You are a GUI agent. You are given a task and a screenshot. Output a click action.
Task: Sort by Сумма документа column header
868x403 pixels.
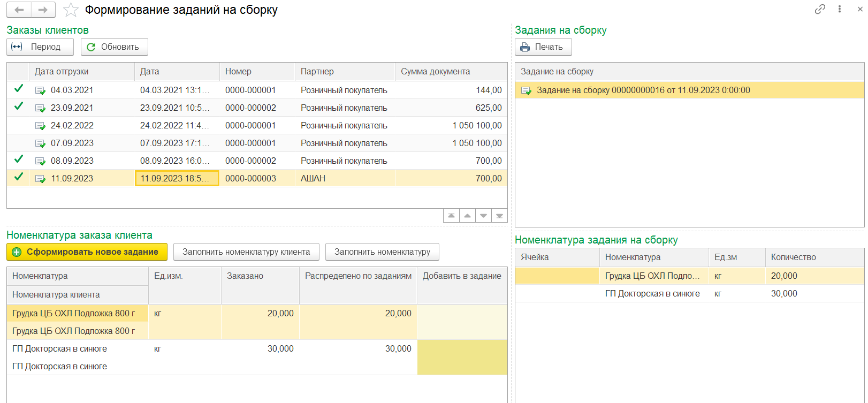(x=451, y=72)
